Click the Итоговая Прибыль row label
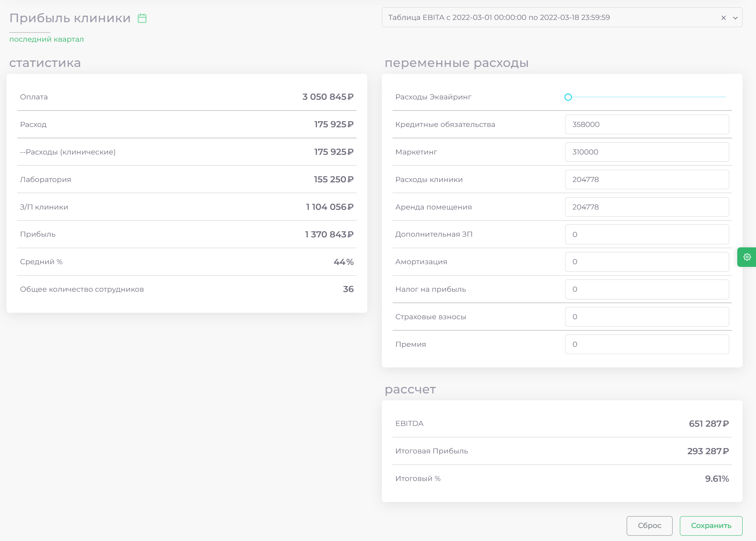 (x=432, y=451)
